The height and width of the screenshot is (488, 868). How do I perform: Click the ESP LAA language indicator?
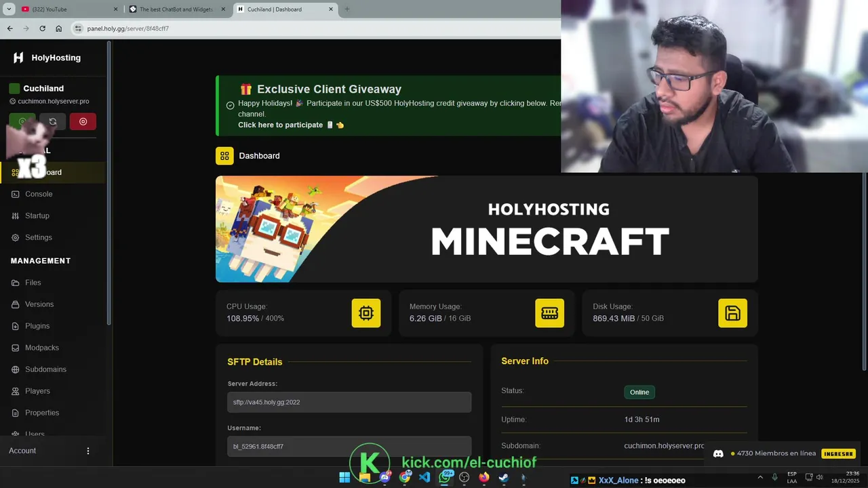792,478
